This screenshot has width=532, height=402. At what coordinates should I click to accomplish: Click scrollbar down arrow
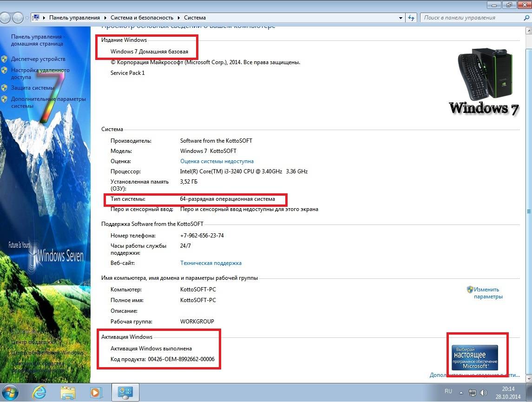coord(529,379)
